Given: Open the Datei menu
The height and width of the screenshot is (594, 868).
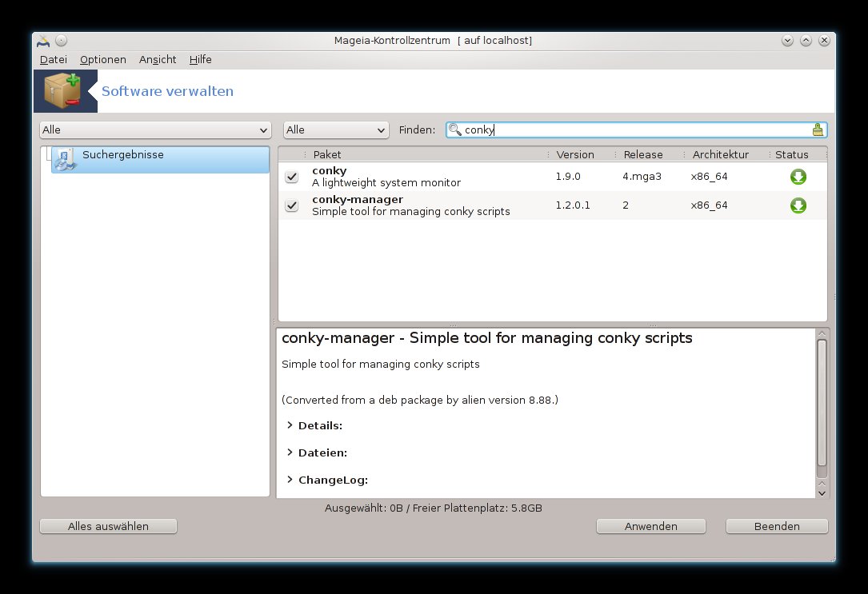Looking at the screenshot, I should 54,60.
